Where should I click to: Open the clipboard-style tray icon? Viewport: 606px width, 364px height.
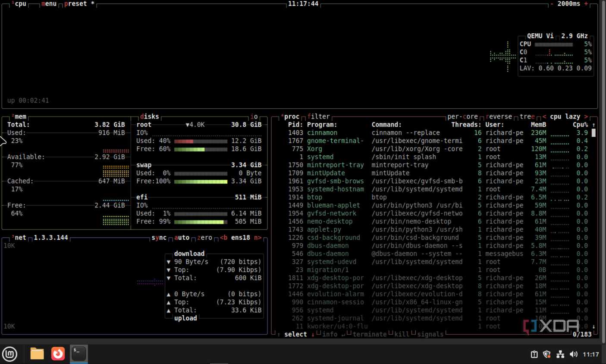534,354
